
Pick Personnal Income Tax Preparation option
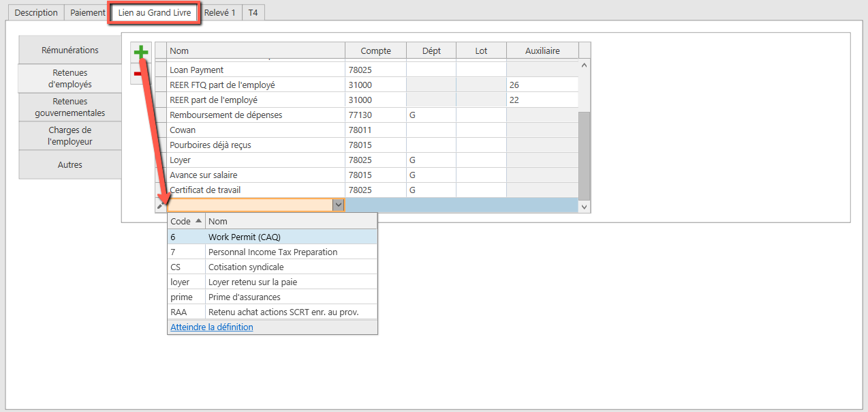(273, 252)
